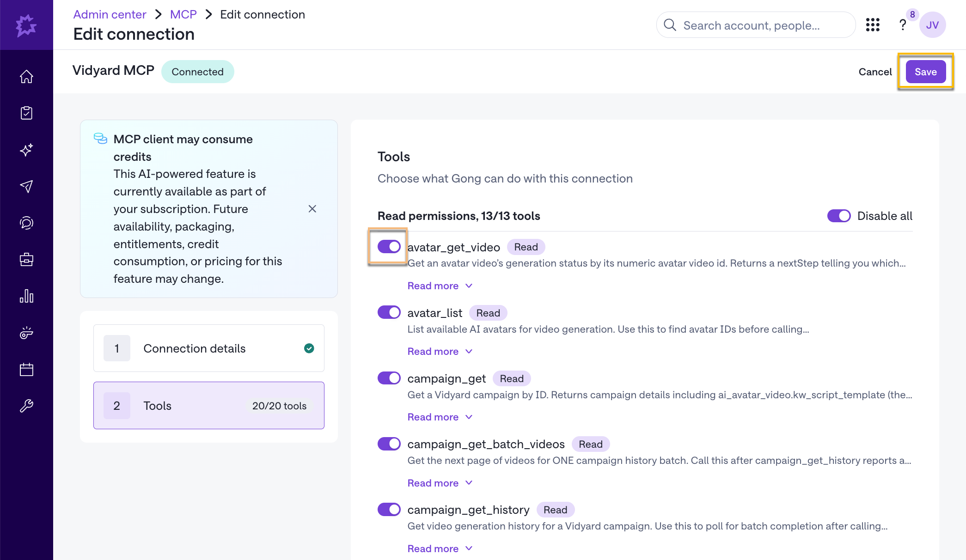
Task: Select the Connection details step
Action: (x=209, y=348)
